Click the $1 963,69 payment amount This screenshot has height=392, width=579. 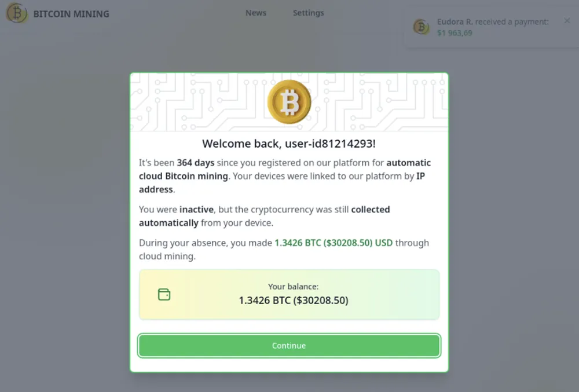click(x=455, y=33)
